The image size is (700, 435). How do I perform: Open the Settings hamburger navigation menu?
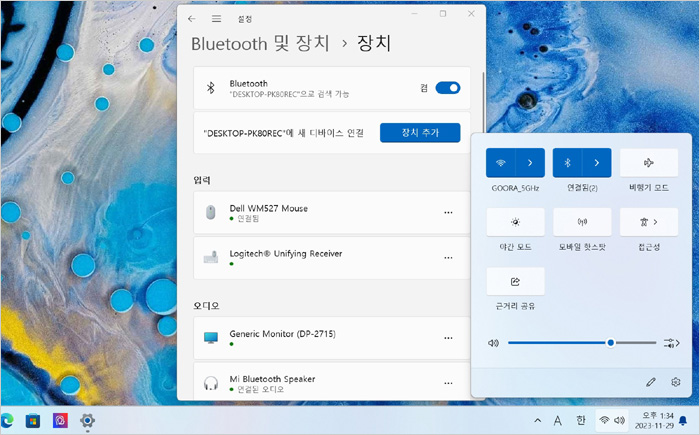tap(216, 18)
